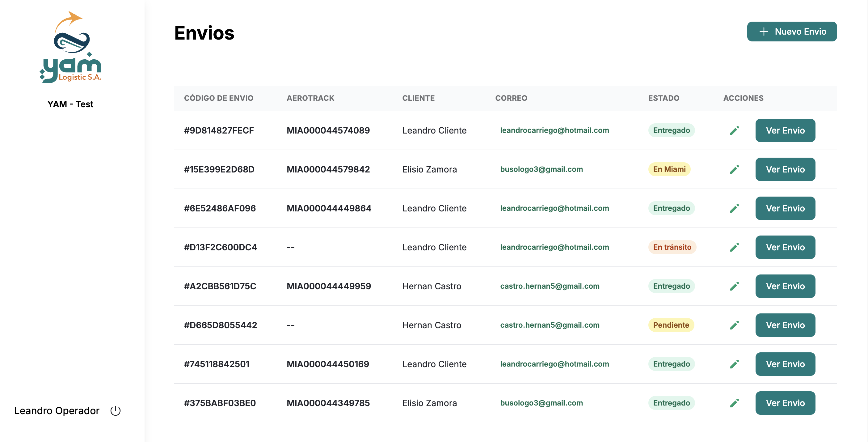This screenshot has height=442, width=868.
Task: Edit shipment #375BABF03BE0 with the pencil
Action: click(x=734, y=403)
